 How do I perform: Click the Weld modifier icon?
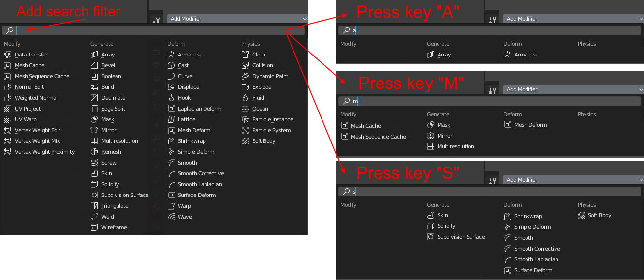coord(95,217)
